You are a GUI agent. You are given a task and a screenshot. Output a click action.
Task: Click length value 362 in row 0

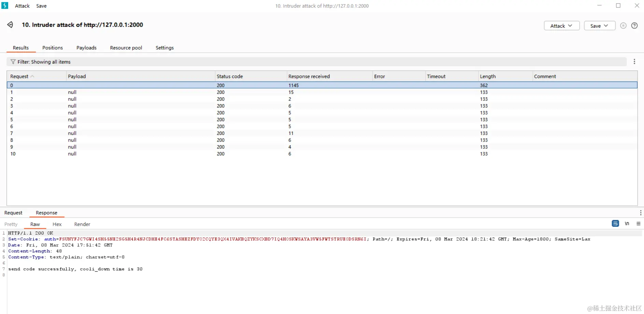(484, 85)
